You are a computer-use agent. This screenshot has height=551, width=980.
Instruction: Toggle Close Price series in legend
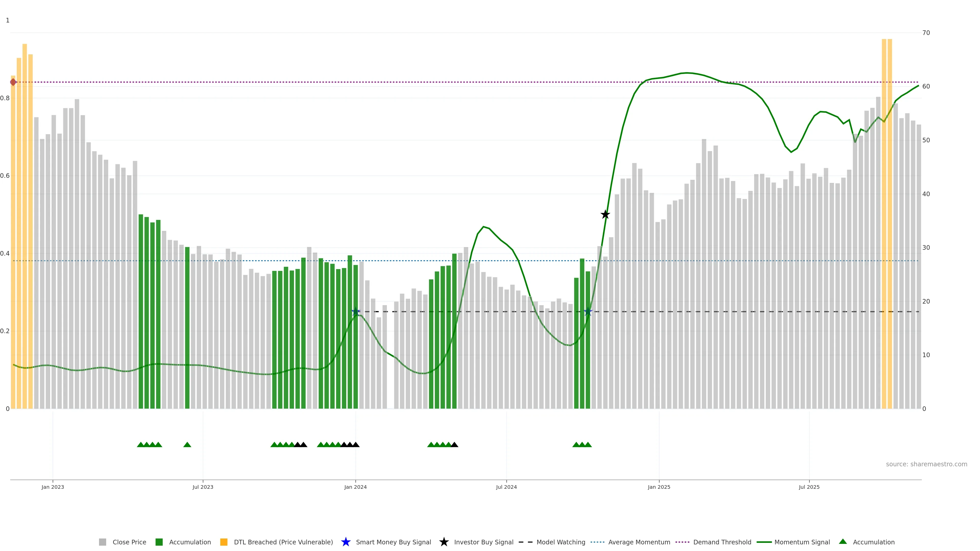click(x=129, y=542)
